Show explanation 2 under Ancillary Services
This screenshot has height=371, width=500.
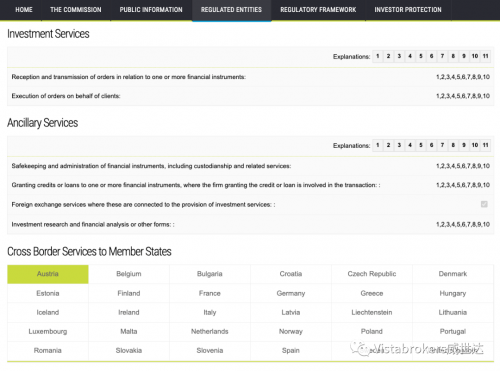[388, 145]
